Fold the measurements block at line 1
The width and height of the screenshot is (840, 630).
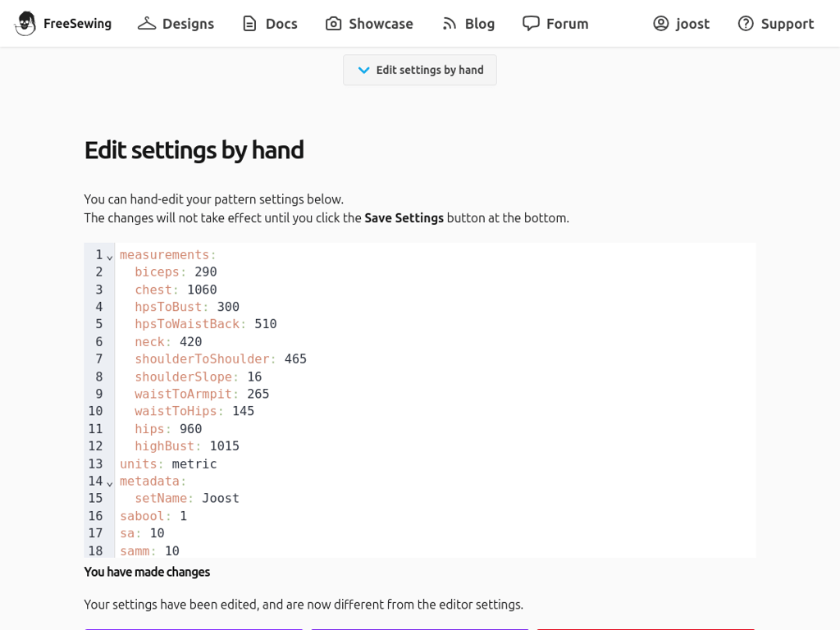pyautogui.click(x=110, y=258)
